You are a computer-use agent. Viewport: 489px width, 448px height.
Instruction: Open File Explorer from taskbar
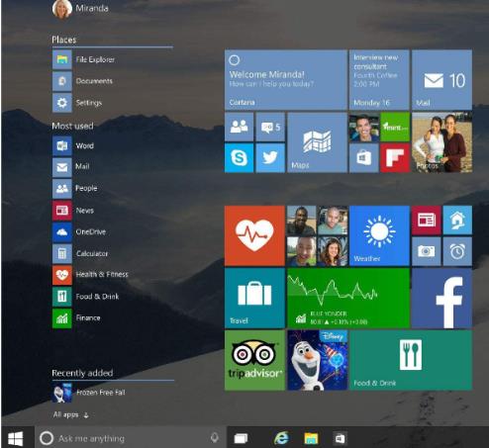coord(311,438)
